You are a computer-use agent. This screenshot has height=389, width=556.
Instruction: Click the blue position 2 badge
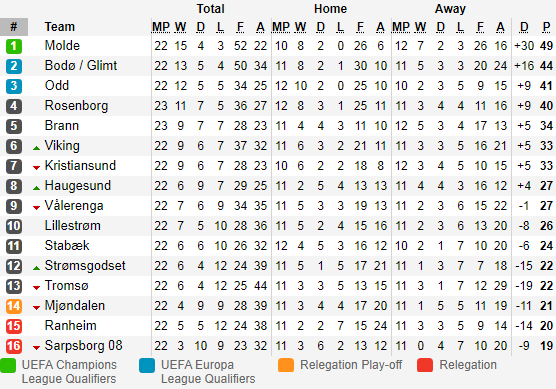pos(14,66)
